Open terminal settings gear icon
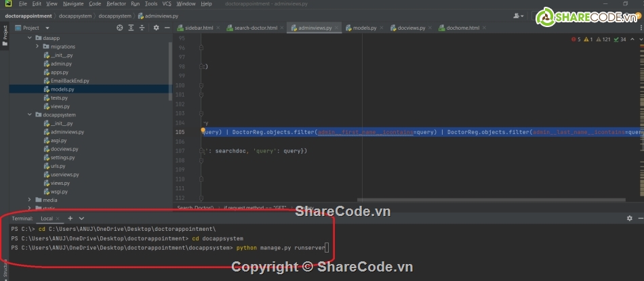 pyautogui.click(x=630, y=219)
